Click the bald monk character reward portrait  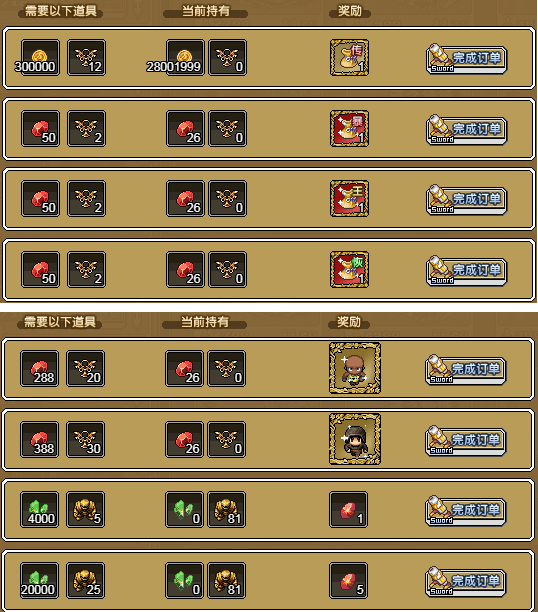(355, 368)
